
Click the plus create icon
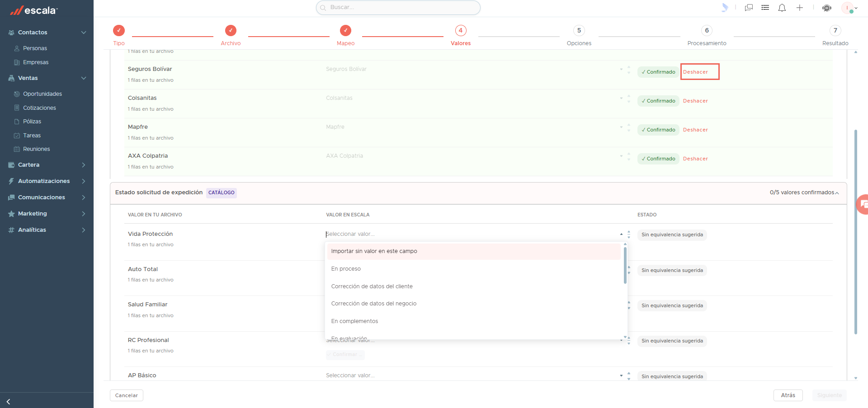[x=800, y=8]
